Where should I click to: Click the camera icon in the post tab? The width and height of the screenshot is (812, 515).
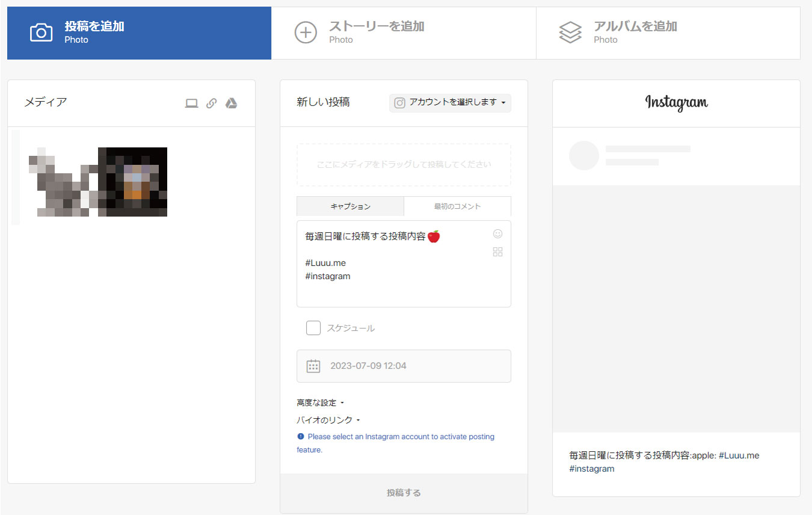pos(41,32)
